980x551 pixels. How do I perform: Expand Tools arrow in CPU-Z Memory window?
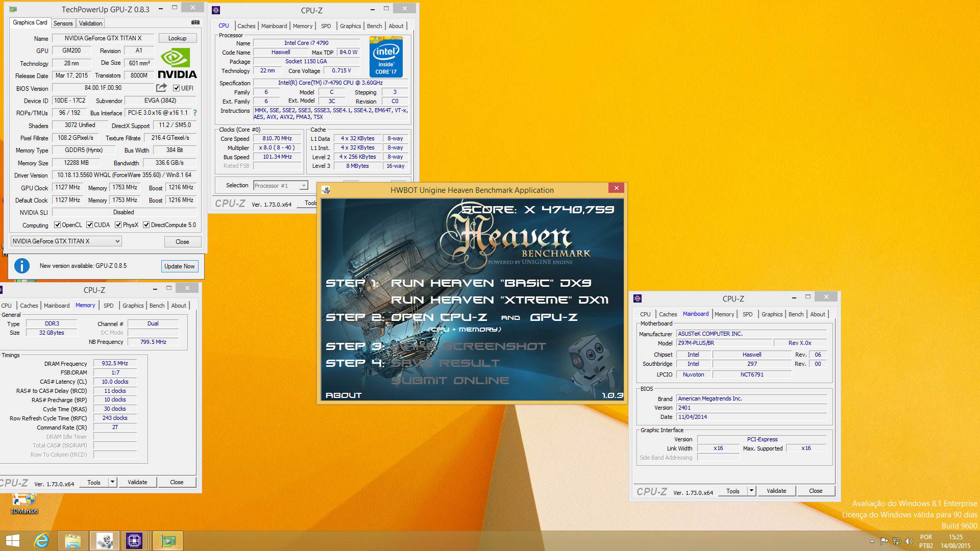[x=112, y=482]
